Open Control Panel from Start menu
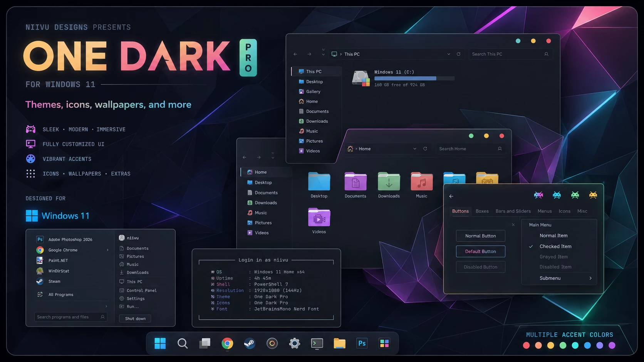The height and width of the screenshot is (362, 644). [x=141, y=290]
